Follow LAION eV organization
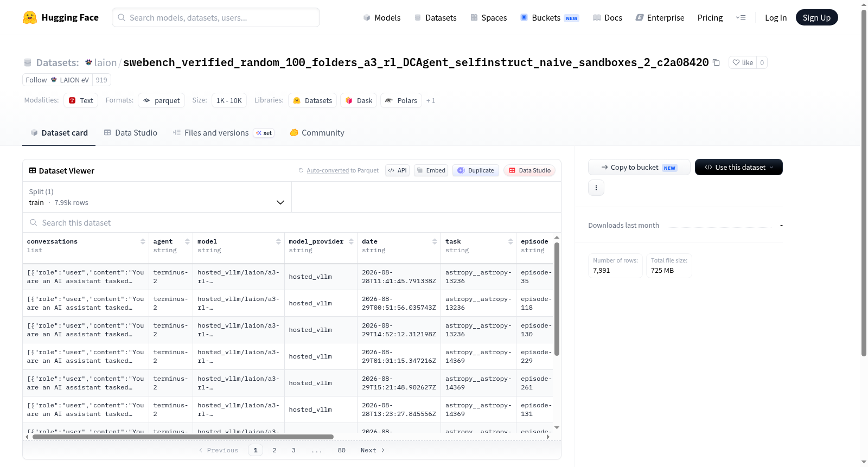Image resolution: width=868 pixels, height=467 pixels. click(x=58, y=80)
